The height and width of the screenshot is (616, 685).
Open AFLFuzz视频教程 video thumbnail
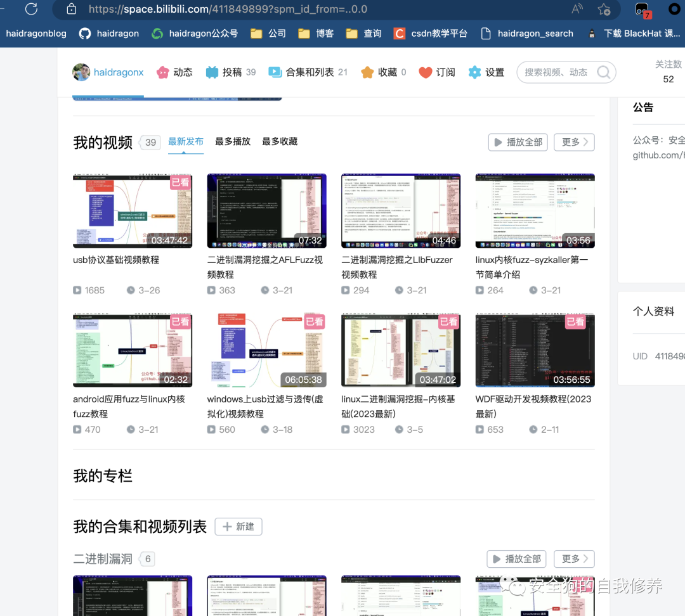tap(266, 211)
